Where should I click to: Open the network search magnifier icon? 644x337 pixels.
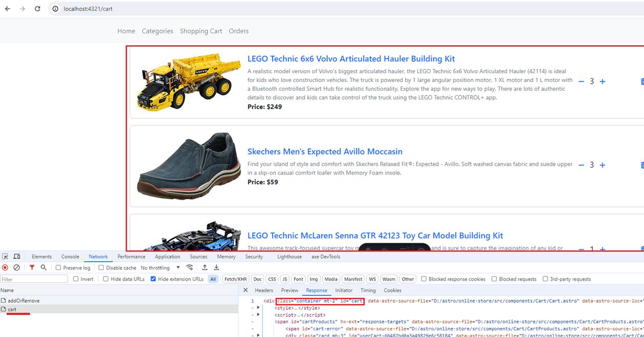[x=44, y=267]
